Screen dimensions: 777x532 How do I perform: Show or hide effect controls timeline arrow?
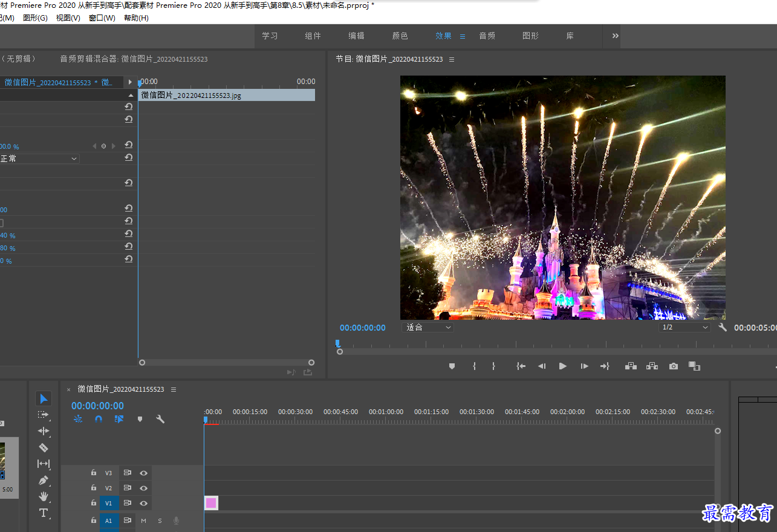(x=130, y=82)
